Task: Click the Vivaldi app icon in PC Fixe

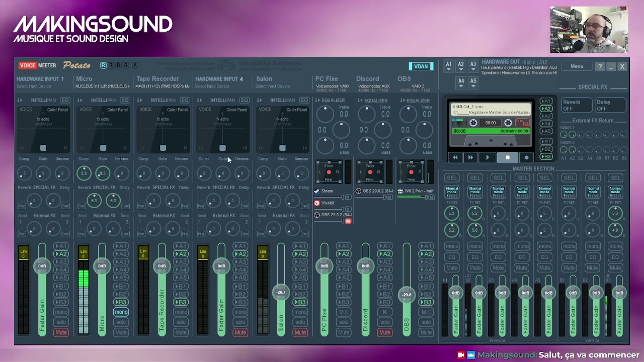Action: [x=316, y=203]
